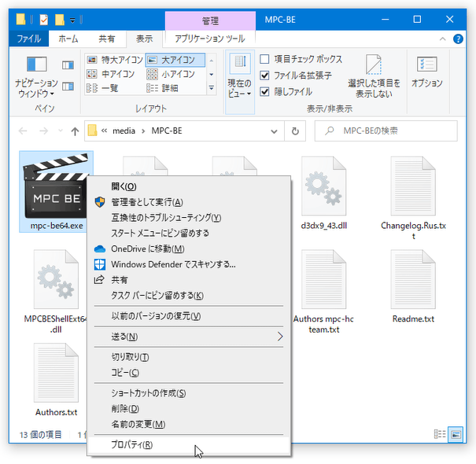476x464 pixels.
Task: Choose 開く(O) from context menu
Action: [189, 186]
